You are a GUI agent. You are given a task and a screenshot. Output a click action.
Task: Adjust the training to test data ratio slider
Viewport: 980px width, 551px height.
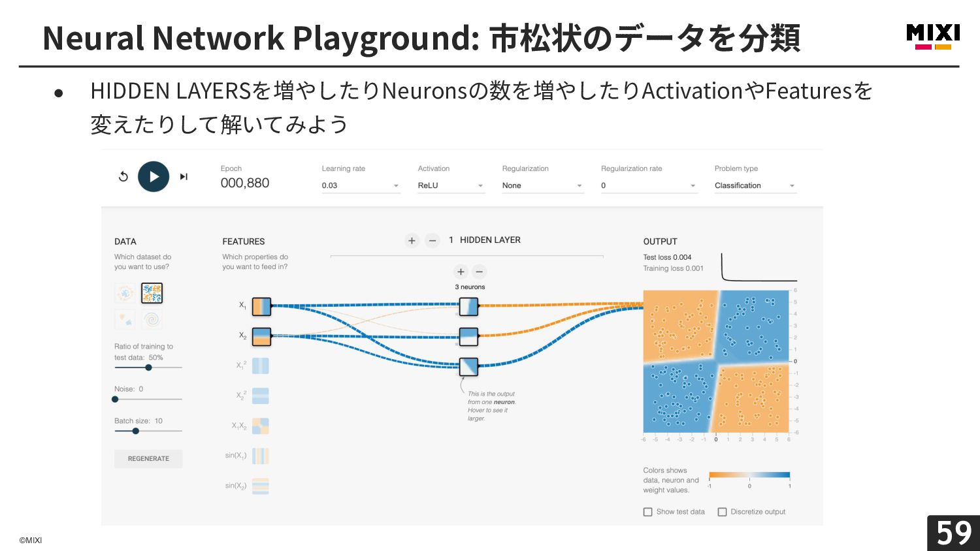click(x=148, y=368)
